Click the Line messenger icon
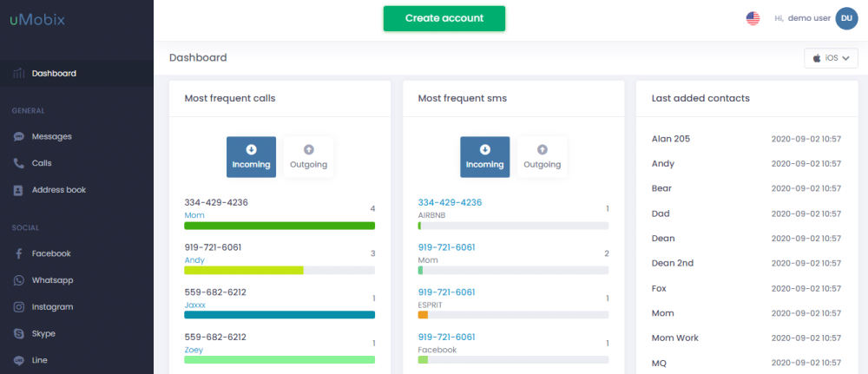 pos(19,360)
